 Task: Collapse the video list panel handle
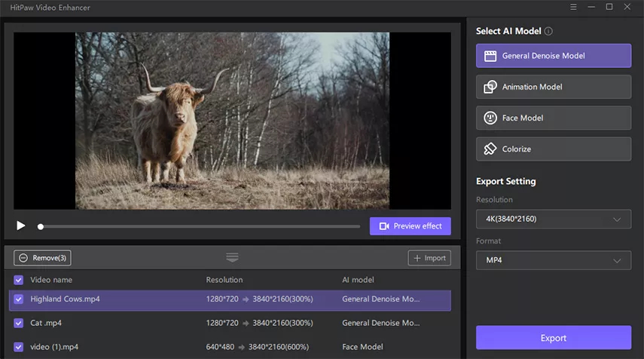tap(232, 258)
